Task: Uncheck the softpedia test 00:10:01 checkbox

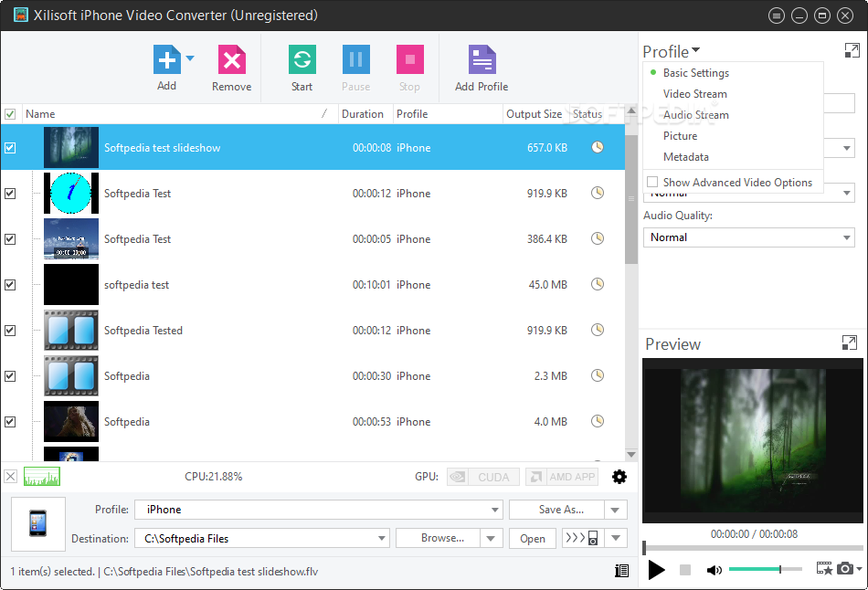Action: [10, 284]
